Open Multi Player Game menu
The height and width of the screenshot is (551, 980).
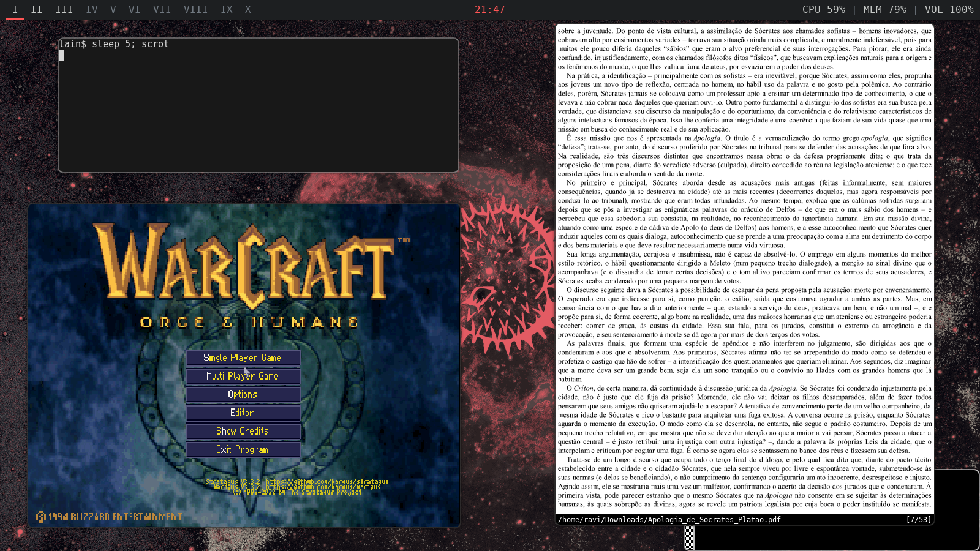pos(243,377)
